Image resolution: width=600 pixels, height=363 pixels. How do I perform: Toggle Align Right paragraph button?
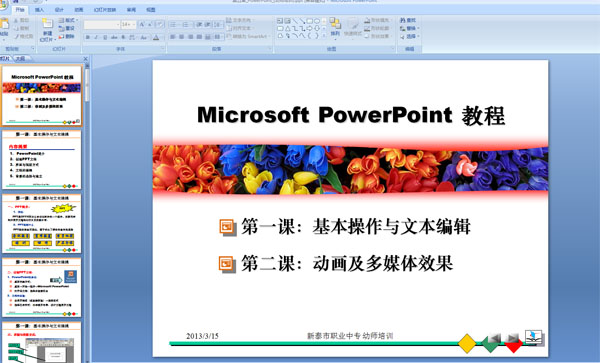(191, 37)
